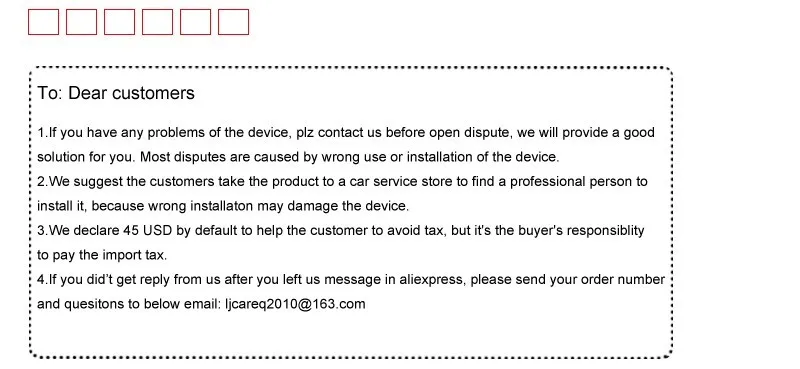The width and height of the screenshot is (800, 369).
Task: Click the phrase 'buyer's responsiblity' in point 3
Action: (581, 231)
